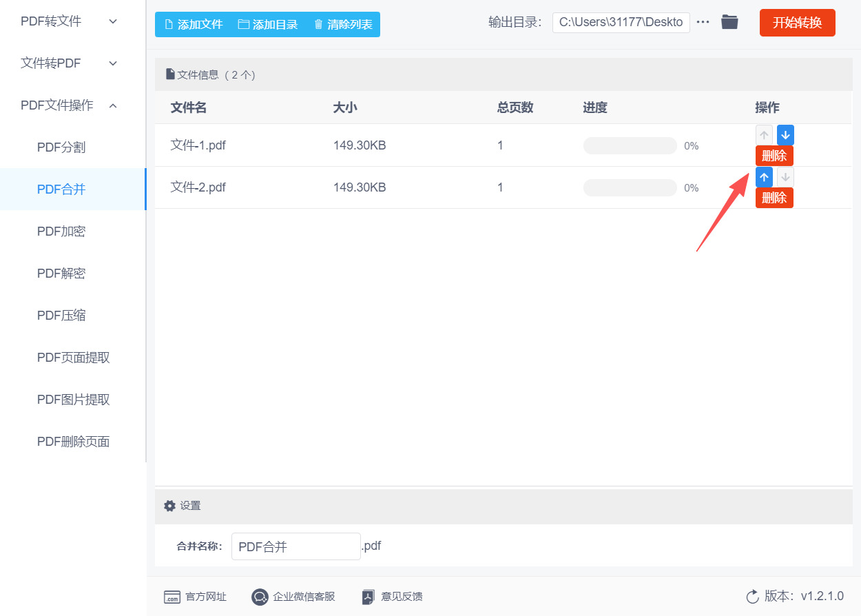Click the output directory path field
861x616 pixels.
click(621, 22)
